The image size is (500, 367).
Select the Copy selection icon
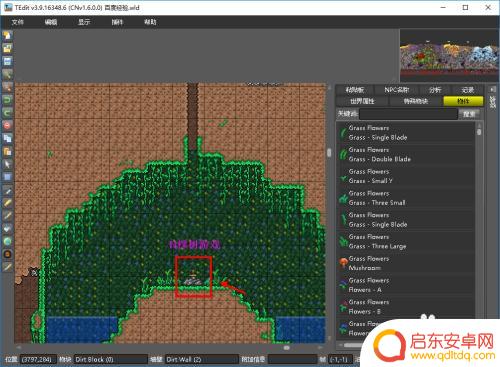click(x=7, y=139)
